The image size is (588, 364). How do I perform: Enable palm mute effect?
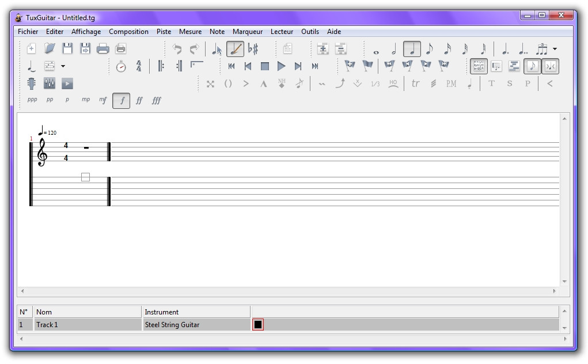[x=451, y=84]
